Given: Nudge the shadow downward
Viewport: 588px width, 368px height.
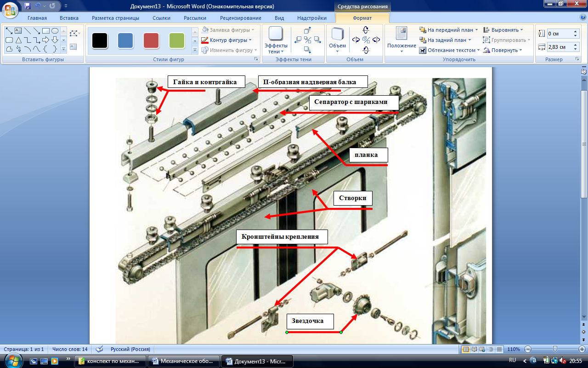Looking at the screenshot, I should [307, 49].
